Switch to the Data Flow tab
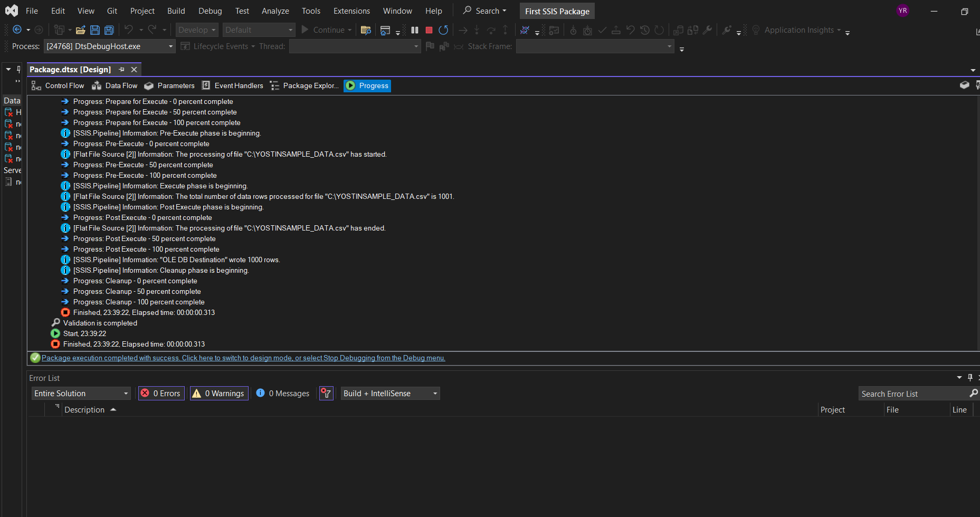The image size is (980, 517). click(115, 85)
